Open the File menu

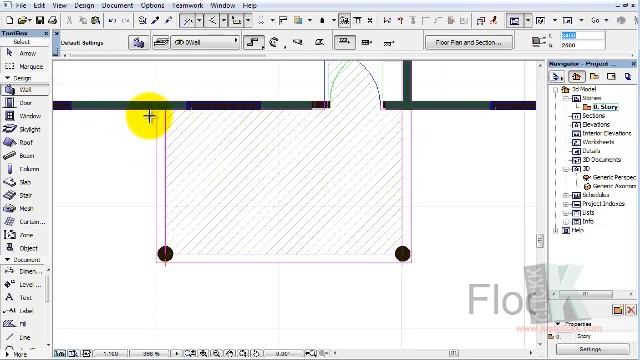tap(20, 6)
